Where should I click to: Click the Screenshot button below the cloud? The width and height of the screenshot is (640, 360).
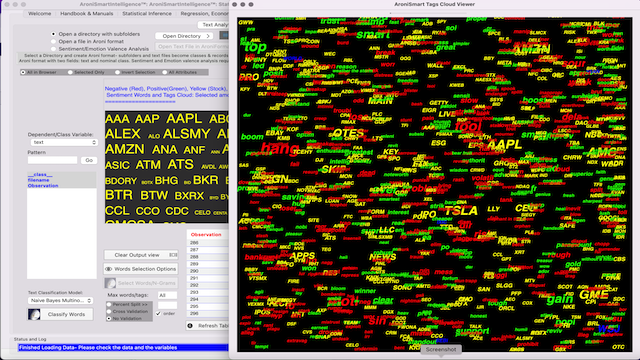(441, 349)
